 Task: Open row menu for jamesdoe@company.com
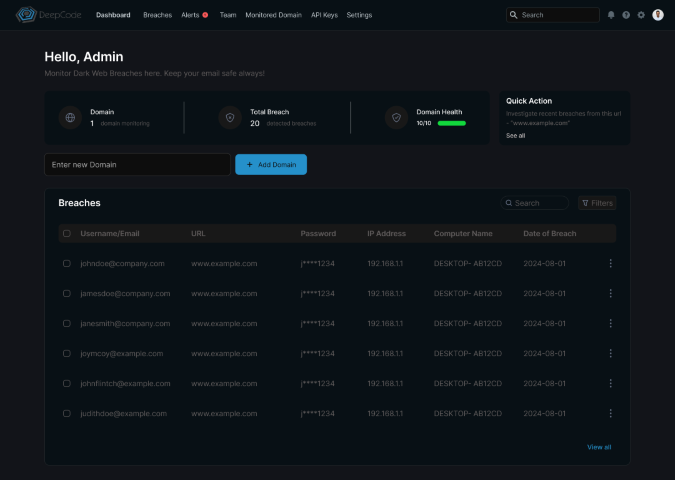point(610,293)
